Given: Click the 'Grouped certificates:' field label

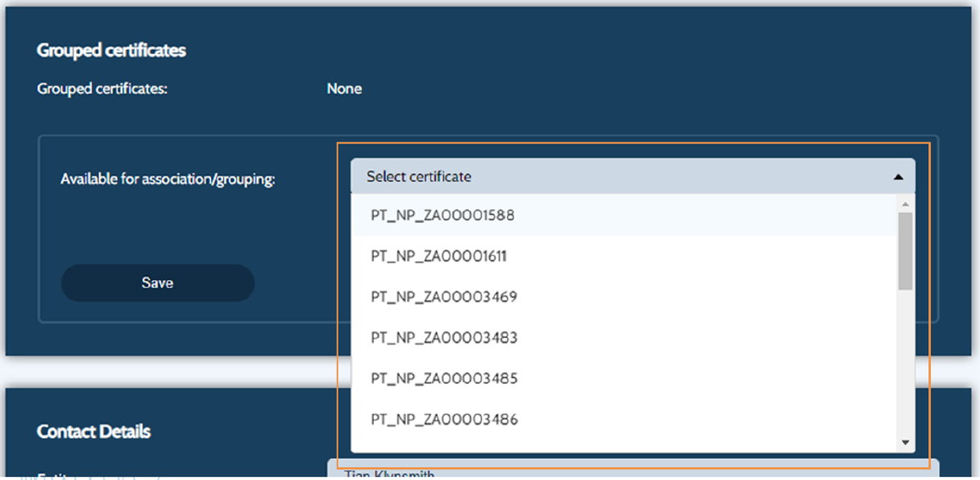Looking at the screenshot, I should tap(102, 89).
